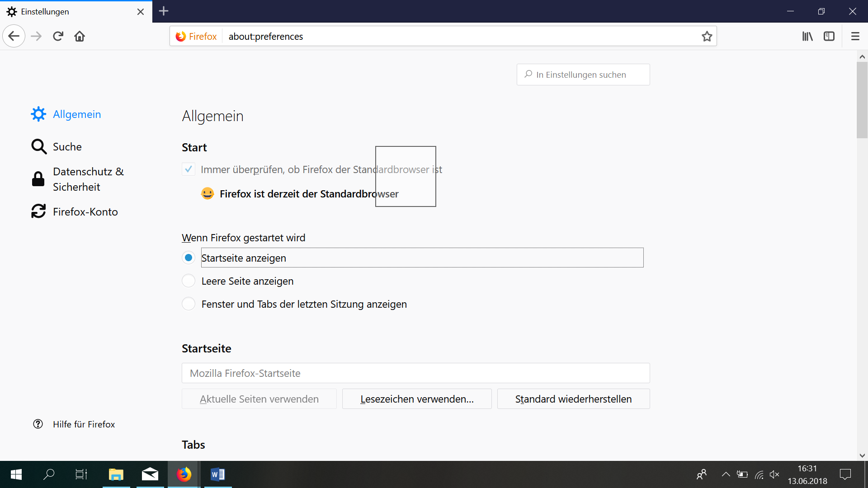Click 'Standard wiederherstellen' button

573,399
